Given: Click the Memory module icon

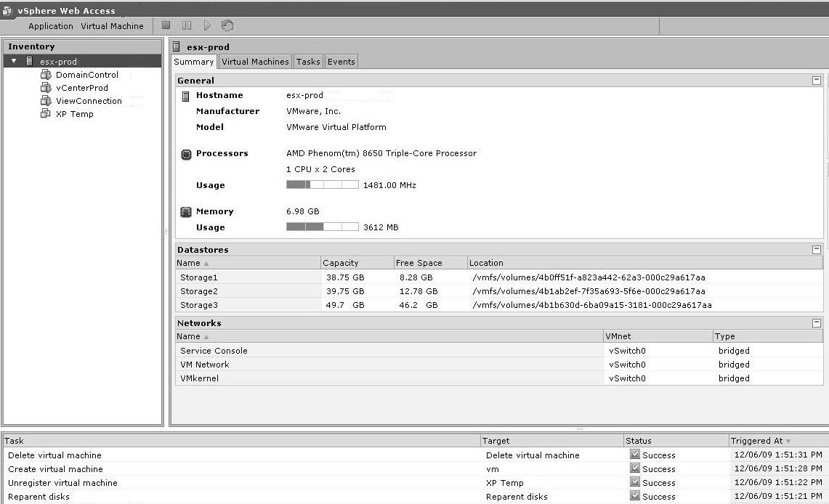Looking at the screenshot, I should point(186,212).
